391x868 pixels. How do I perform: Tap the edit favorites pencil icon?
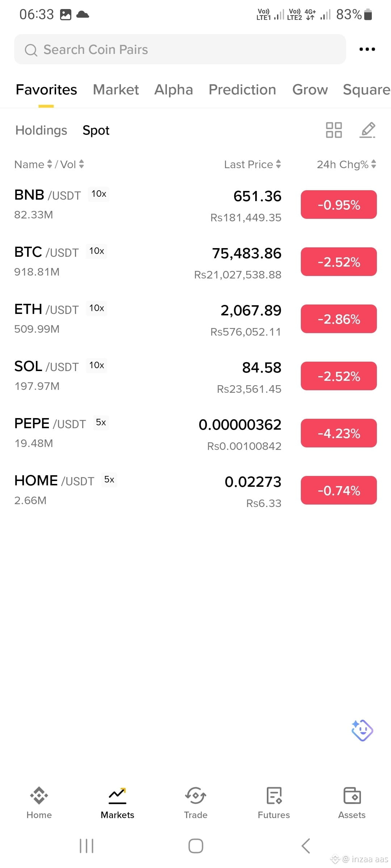tap(367, 130)
